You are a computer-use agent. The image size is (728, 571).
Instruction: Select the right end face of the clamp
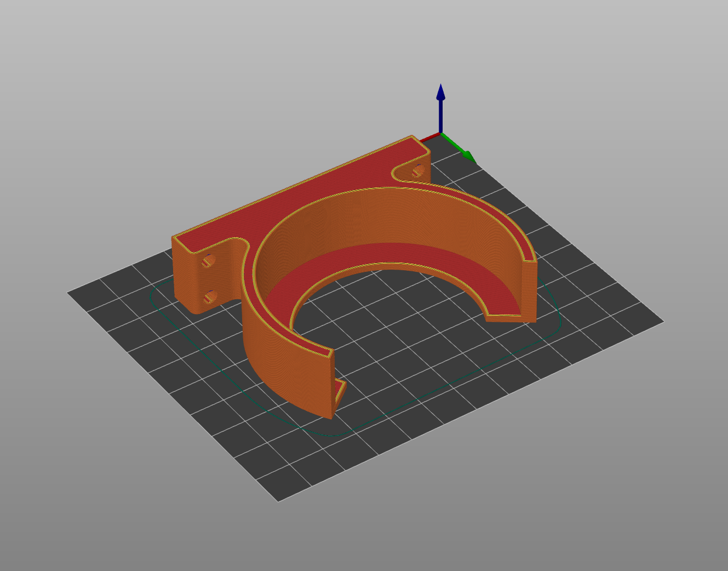pyautogui.click(x=529, y=292)
